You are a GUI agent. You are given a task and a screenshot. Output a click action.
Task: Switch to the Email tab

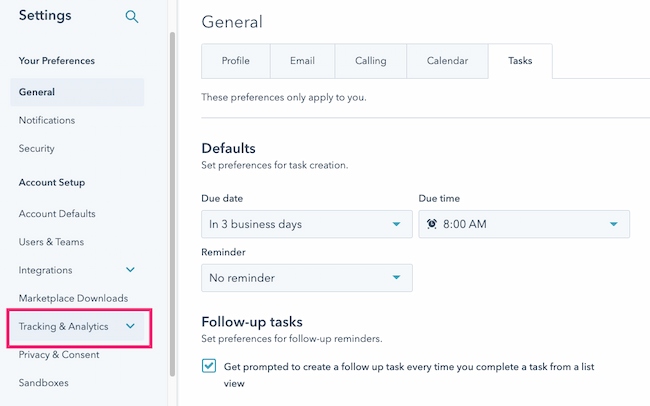click(302, 61)
